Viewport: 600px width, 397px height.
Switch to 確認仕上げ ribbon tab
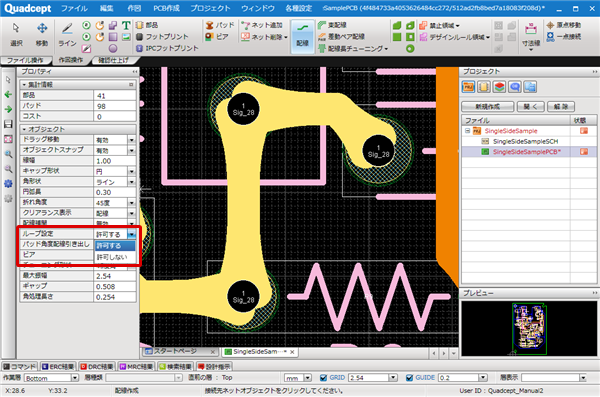click(114, 60)
